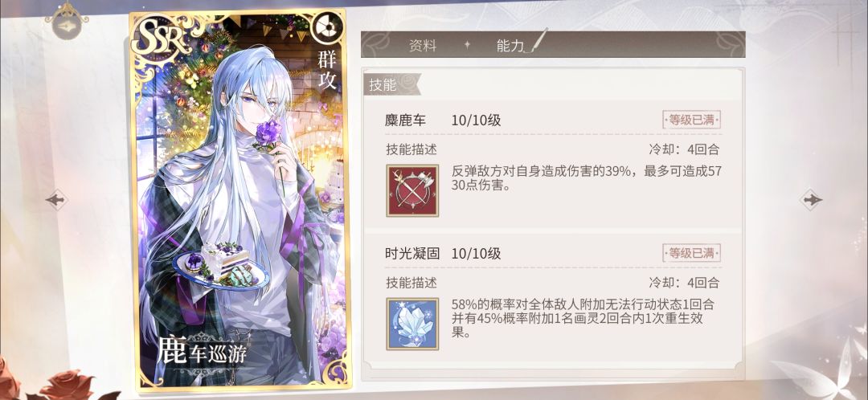The width and height of the screenshot is (868, 400).
Task: Select the 时光凝固 skill name
Action: [x=412, y=254]
